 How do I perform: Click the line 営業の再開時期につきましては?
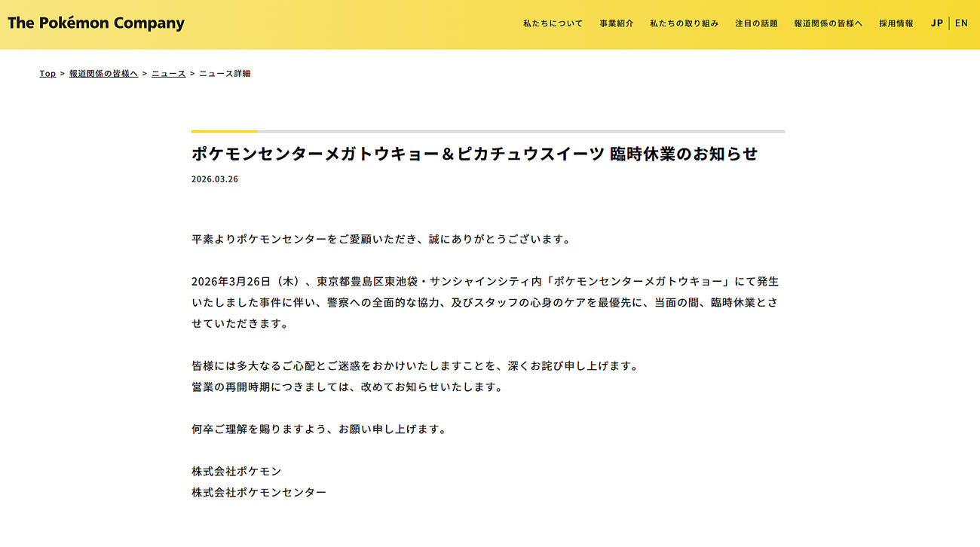click(347, 387)
